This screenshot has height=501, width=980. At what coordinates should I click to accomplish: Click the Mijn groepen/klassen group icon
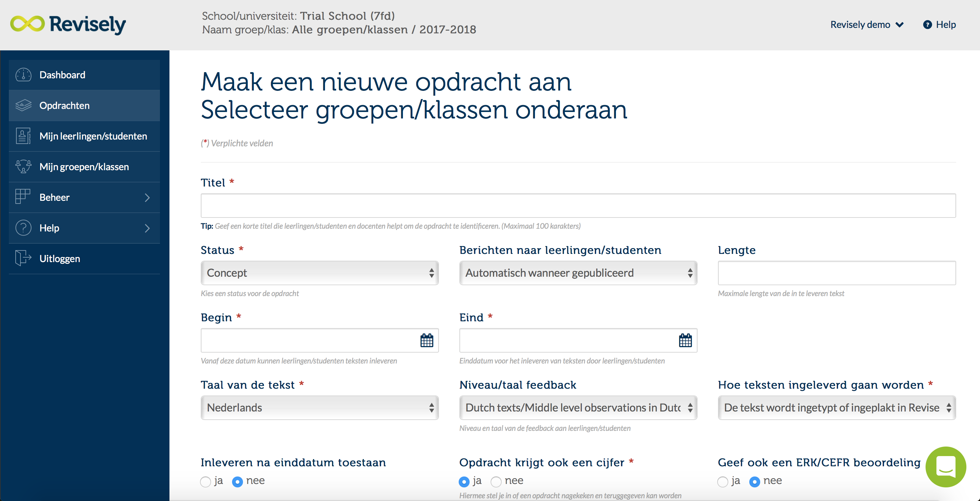[x=23, y=166]
